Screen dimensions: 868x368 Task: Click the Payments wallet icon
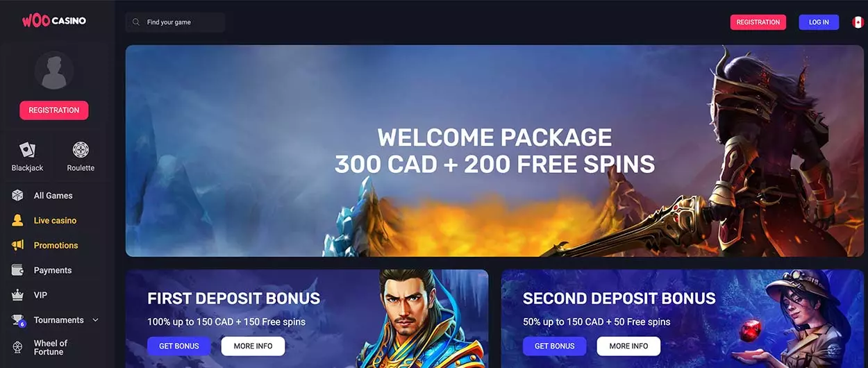pyautogui.click(x=18, y=270)
